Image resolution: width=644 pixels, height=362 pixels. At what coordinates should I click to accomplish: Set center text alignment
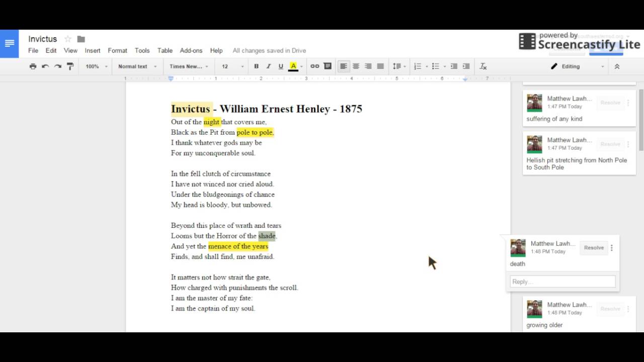[356, 66]
